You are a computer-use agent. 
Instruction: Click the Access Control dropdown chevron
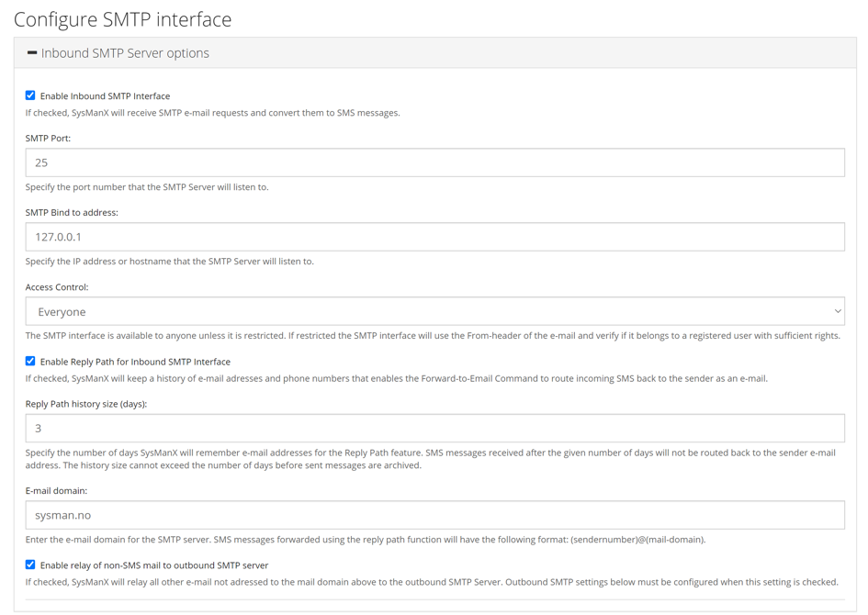[838, 310]
